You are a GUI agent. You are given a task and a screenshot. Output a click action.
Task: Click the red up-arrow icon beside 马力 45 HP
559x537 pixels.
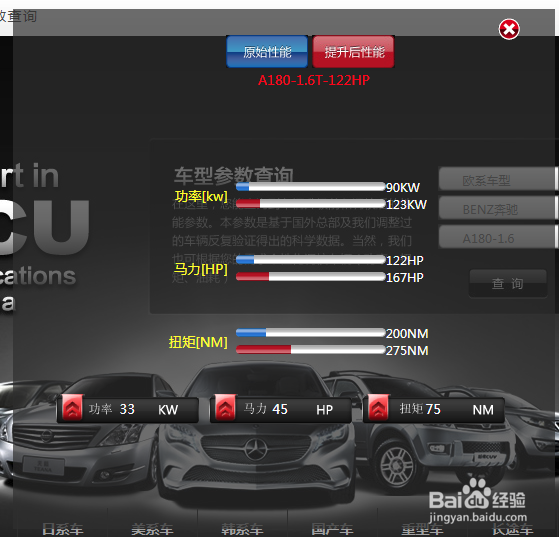pyautogui.click(x=225, y=408)
